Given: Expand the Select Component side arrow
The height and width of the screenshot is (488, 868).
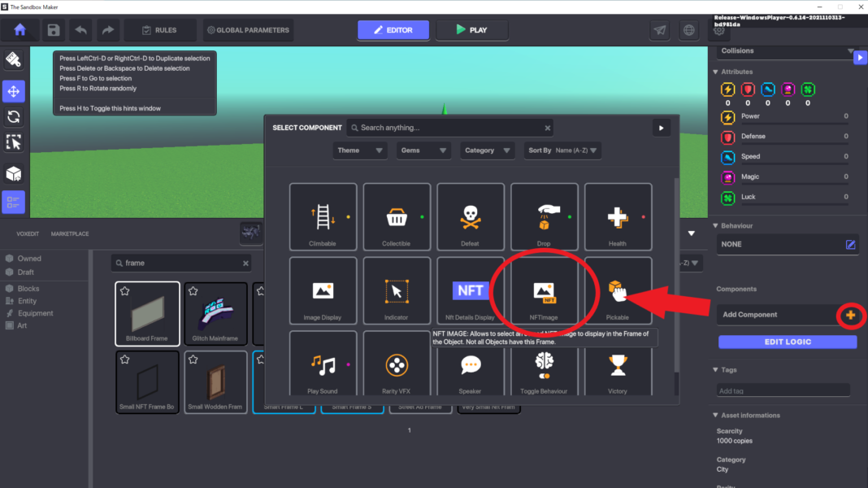Looking at the screenshot, I should [x=661, y=128].
